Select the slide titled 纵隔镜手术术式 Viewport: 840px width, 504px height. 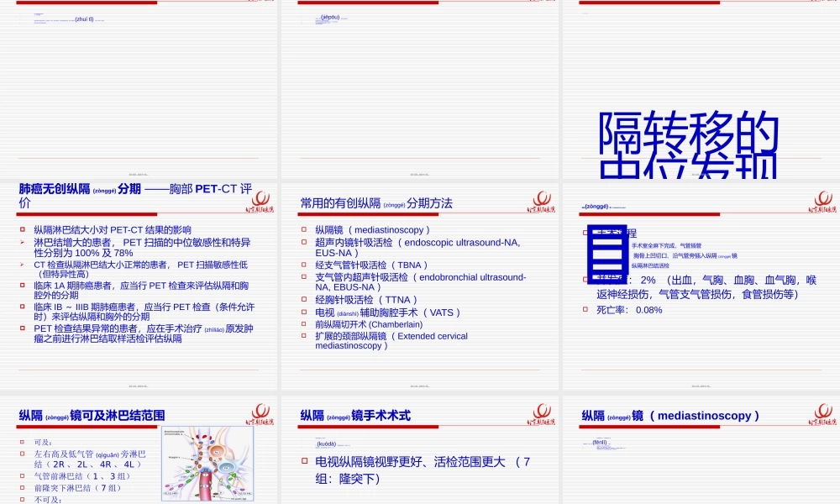coord(419,450)
